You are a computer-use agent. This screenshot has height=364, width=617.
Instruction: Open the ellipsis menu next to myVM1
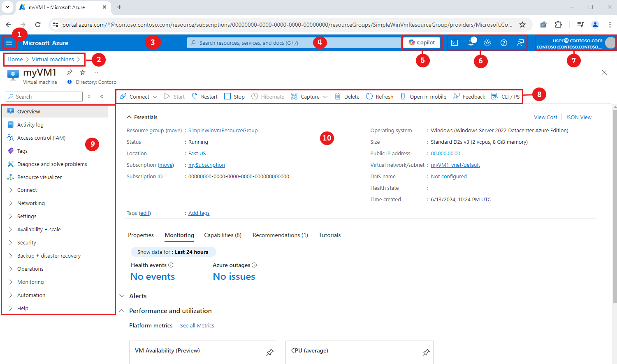[x=95, y=72]
